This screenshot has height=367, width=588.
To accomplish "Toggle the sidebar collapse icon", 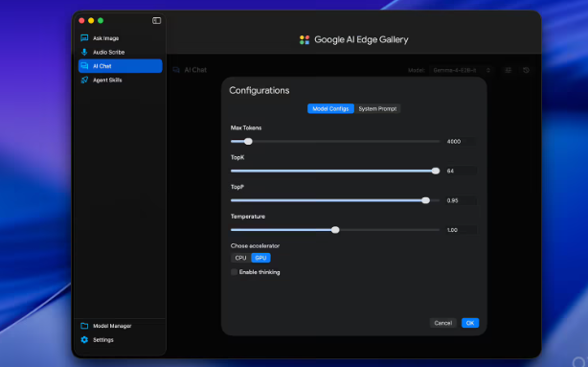I will [157, 21].
